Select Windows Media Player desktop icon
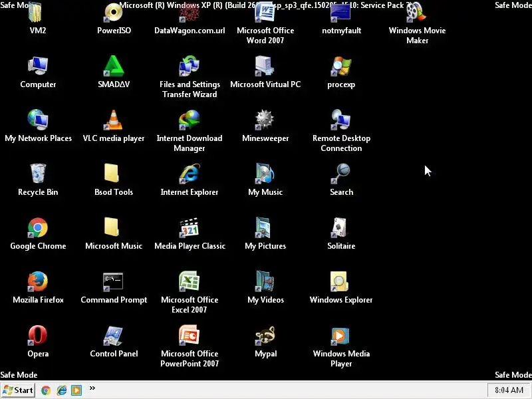The height and width of the screenshot is (399, 532). click(340, 335)
